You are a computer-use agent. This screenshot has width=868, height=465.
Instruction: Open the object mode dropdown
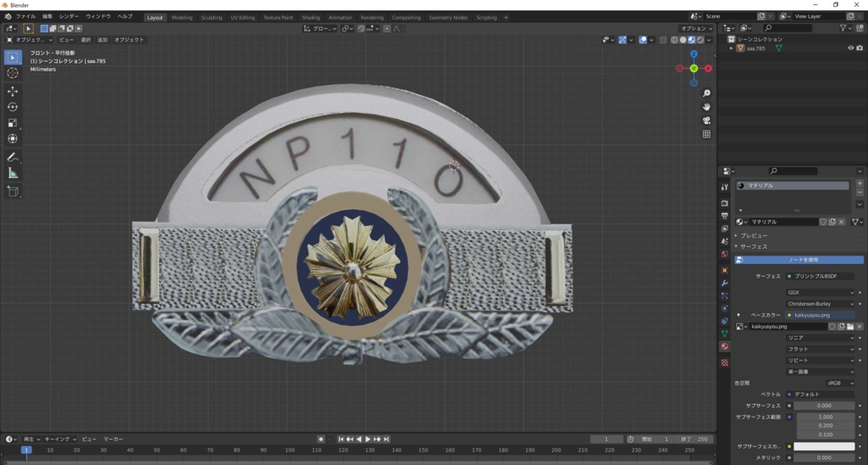pos(30,40)
